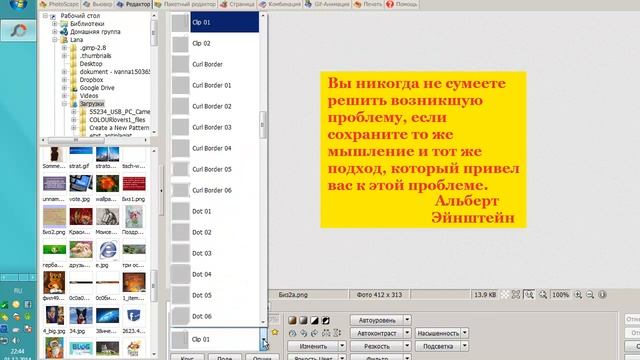The width and height of the screenshot is (640, 360).
Task: Click the black-and-white threshold icon
Action: tap(314, 320)
